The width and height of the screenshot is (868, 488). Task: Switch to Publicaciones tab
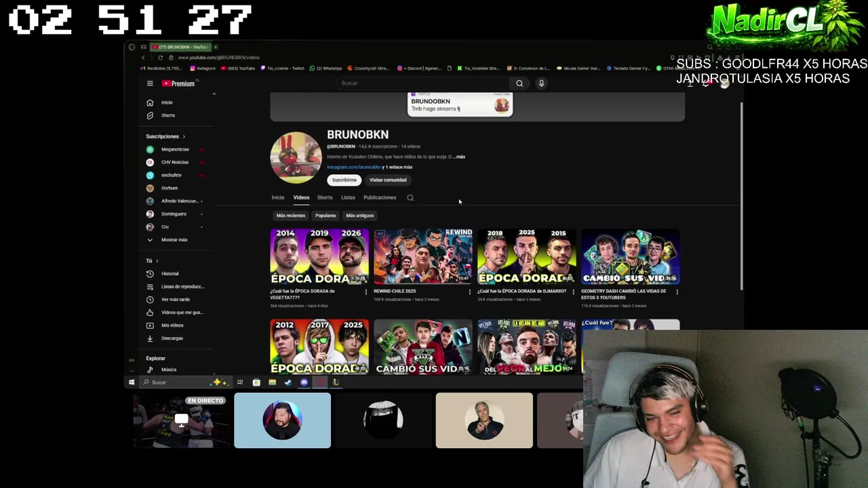coord(380,198)
